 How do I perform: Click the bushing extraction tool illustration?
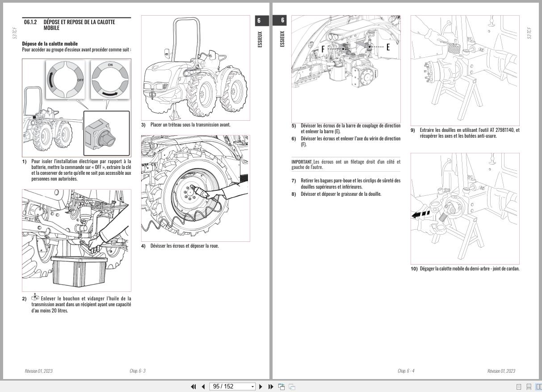[465, 71]
